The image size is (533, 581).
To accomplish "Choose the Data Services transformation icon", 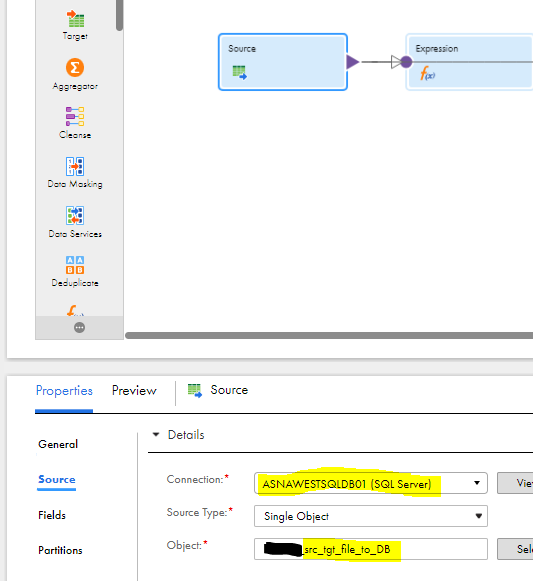I will 75,215.
